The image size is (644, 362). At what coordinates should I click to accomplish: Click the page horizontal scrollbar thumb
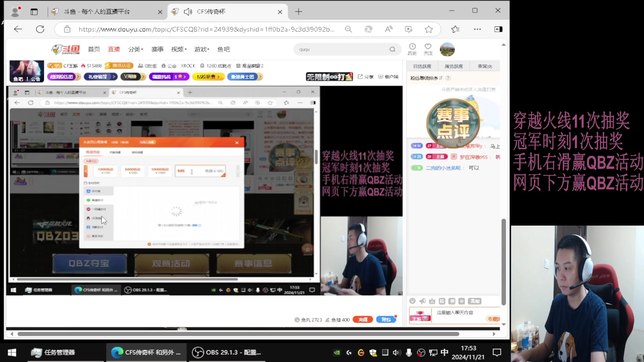(238, 334)
